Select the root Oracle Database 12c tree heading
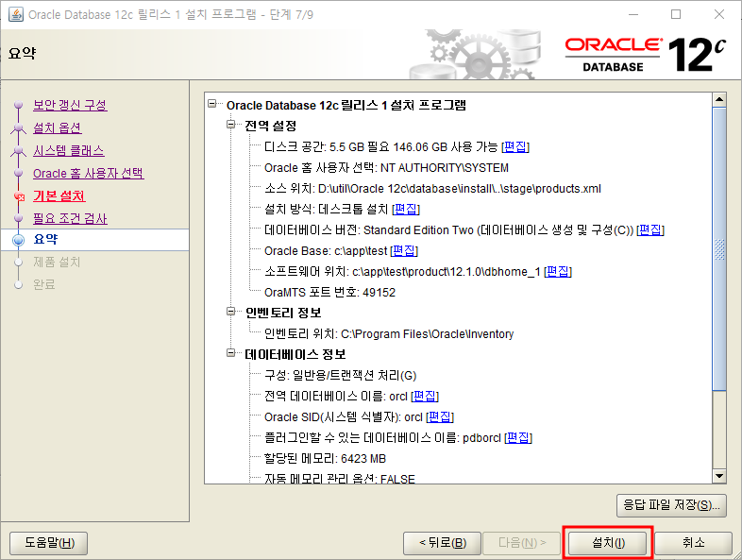The height and width of the screenshot is (560, 742). point(346,105)
